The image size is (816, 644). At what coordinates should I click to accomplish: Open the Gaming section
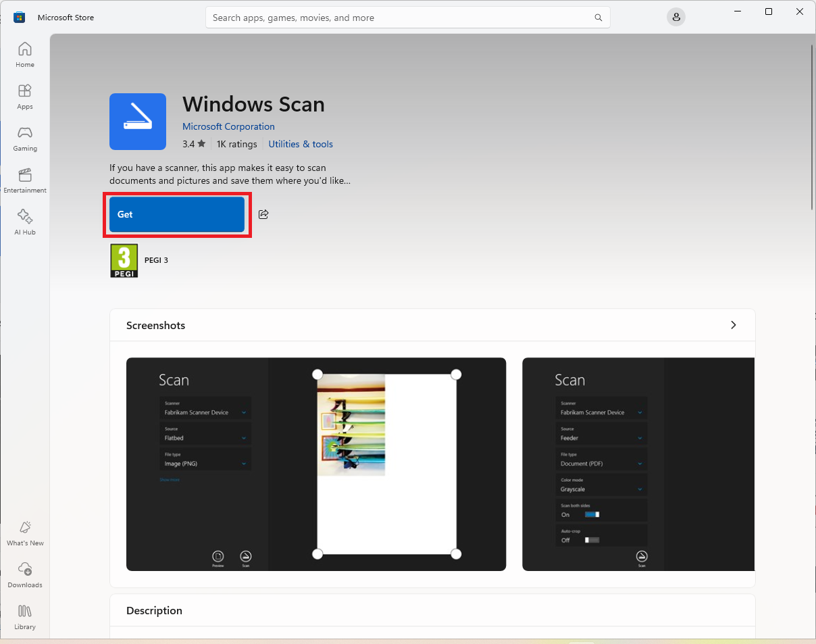click(x=25, y=139)
